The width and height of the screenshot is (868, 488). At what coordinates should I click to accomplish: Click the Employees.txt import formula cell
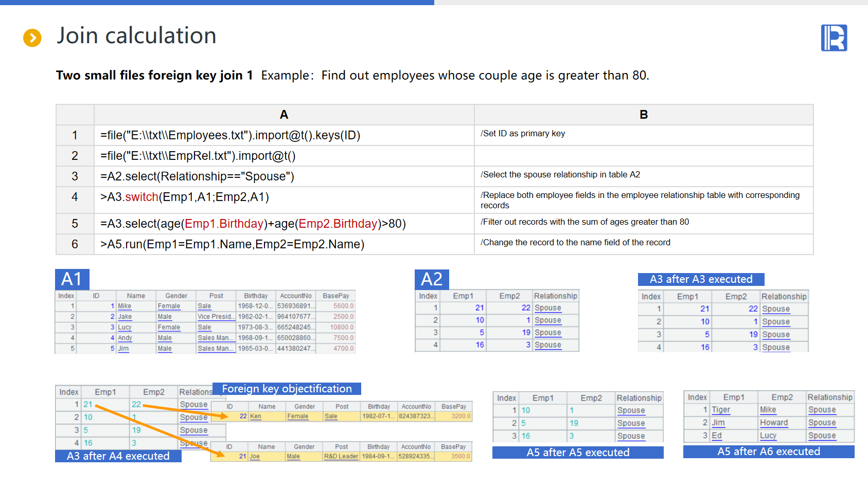(x=230, y=135)
